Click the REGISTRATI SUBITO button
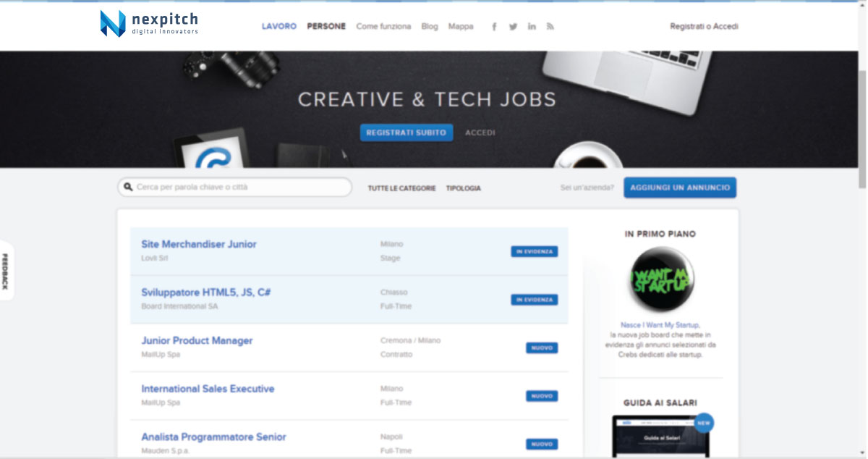The width and height of the screenshot is (868, 459). pos(407,132)
